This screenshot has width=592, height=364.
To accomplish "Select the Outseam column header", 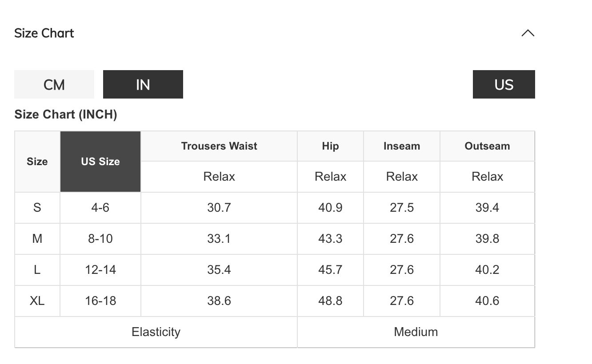I will 487,146.
